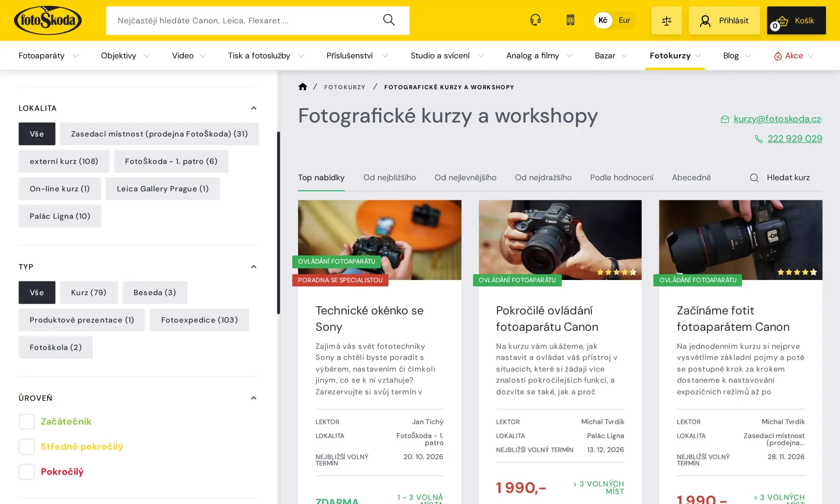840x504 pixels.
Task: Expand Tisk a fotoslužby chevron
Action: pos(301,56)
